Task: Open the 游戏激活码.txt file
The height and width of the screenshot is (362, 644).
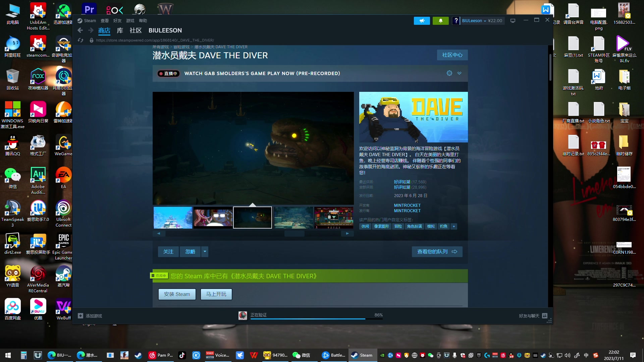Action: [x=573, y=82]
